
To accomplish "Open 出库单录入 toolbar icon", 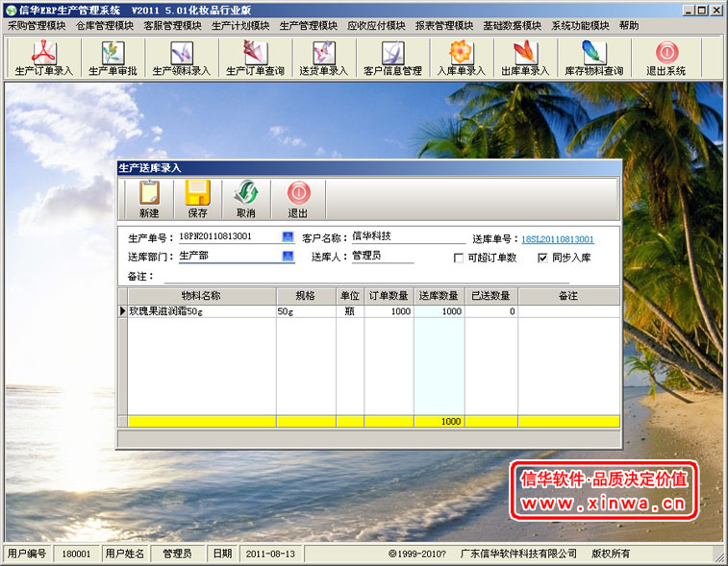I will 525,58.
